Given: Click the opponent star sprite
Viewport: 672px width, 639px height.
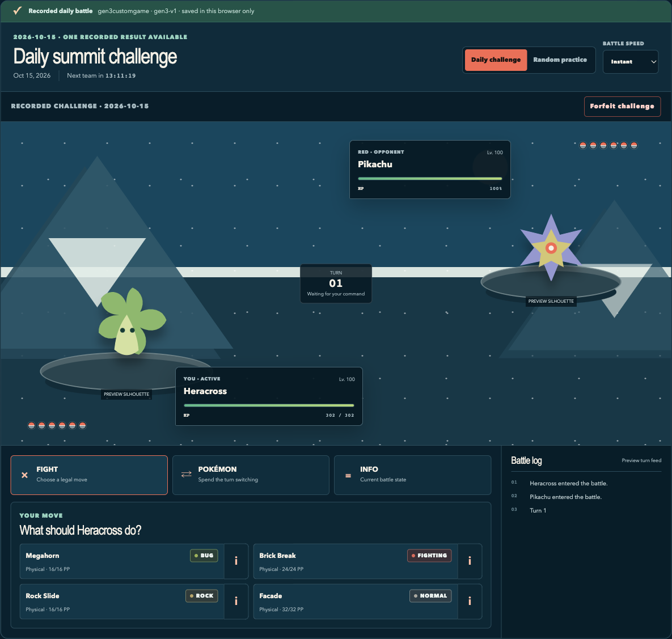Looking at the screenshot, I should pyautogui.click(x=551, y=247).
